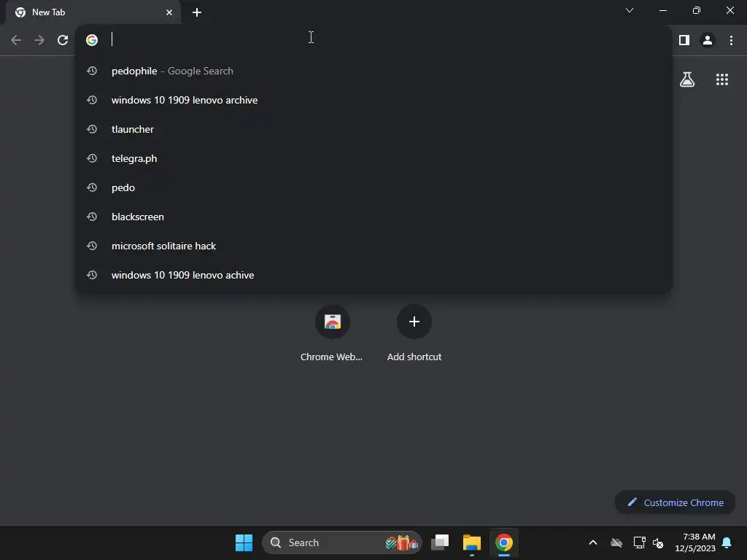
Task: Click history icon beside 'blackscreen'
Action: click(x=92, y=217)
